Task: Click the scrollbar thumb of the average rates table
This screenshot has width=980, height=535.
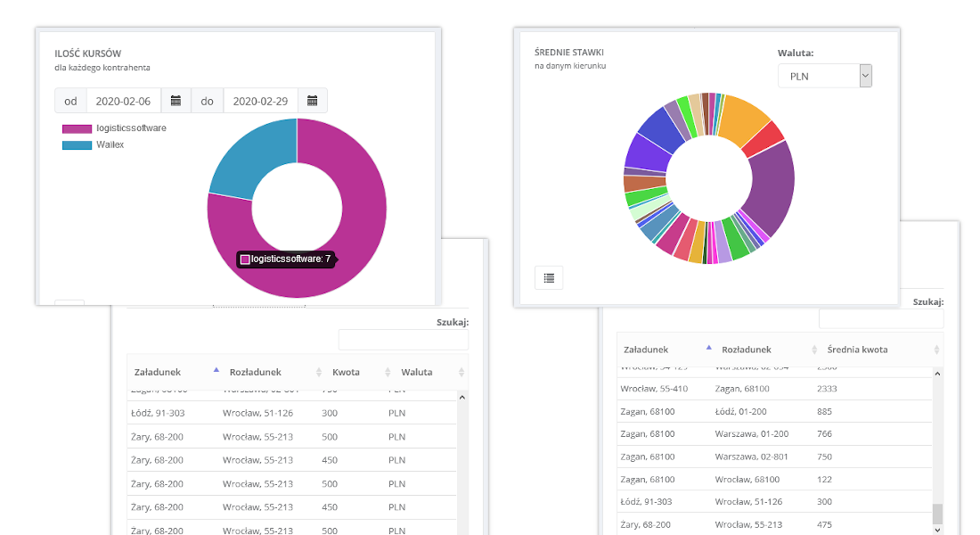Action: point(936,514)
